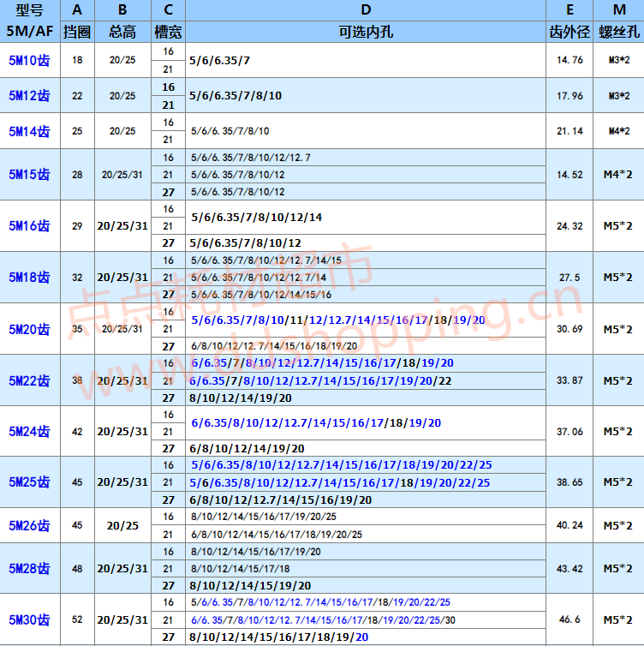The image size is (644, 646).
Task: Select the 5M15齿 model cell
Action: (x=30, y=174)
